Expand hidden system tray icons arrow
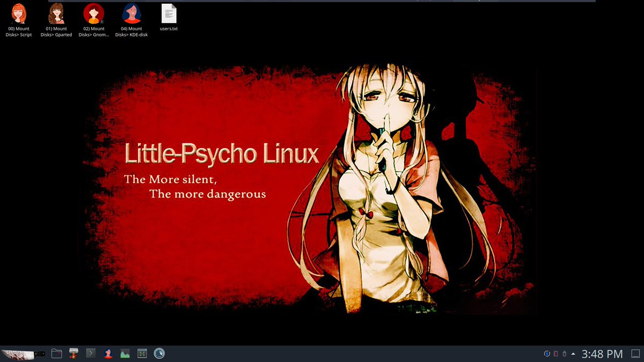Viewport: 644px width, 362px height. click(x=573, y=354)
